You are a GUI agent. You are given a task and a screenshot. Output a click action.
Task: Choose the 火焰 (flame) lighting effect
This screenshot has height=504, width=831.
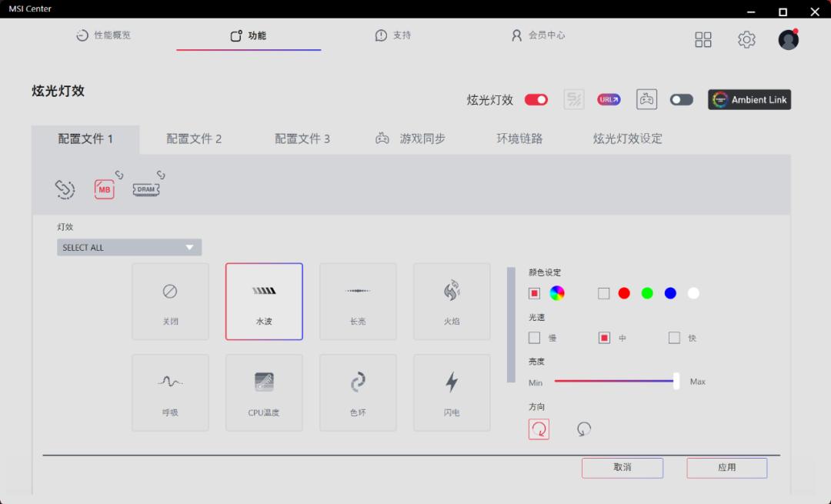coord(452,301)
